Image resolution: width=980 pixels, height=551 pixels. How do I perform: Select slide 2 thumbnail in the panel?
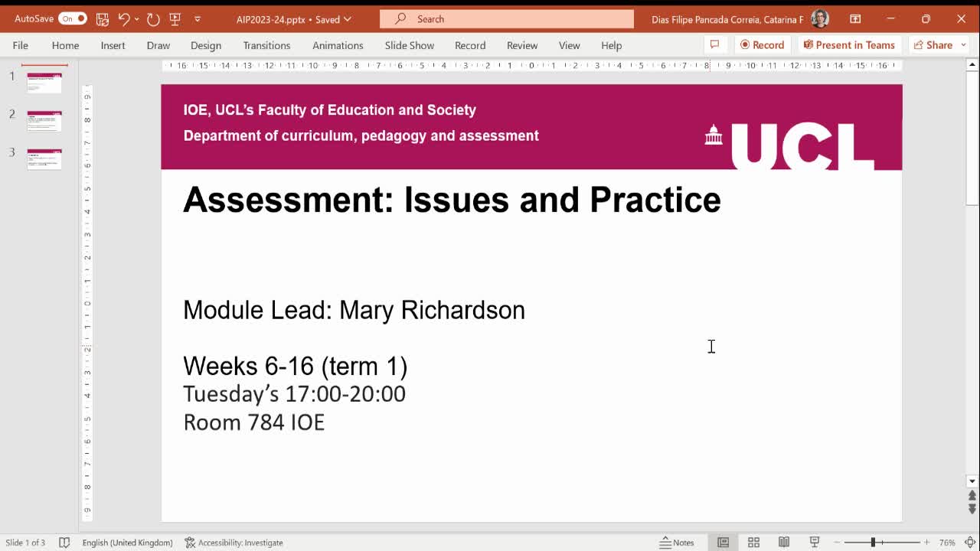coord(44,120)
